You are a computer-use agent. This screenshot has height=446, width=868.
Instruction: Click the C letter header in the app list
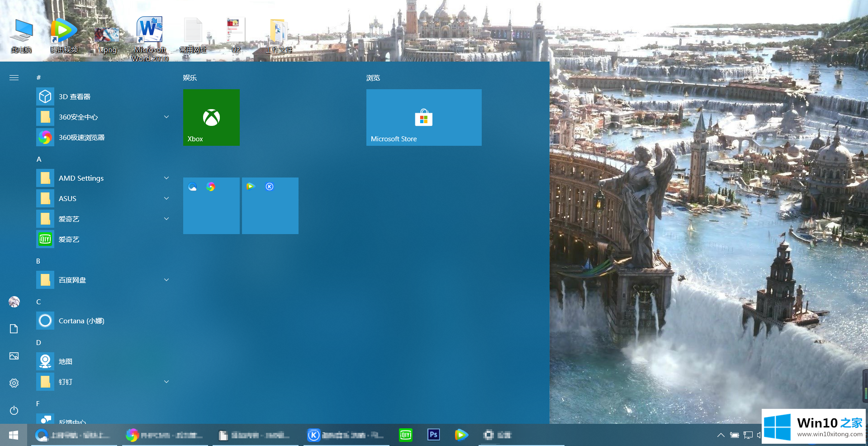click(38, 302)
